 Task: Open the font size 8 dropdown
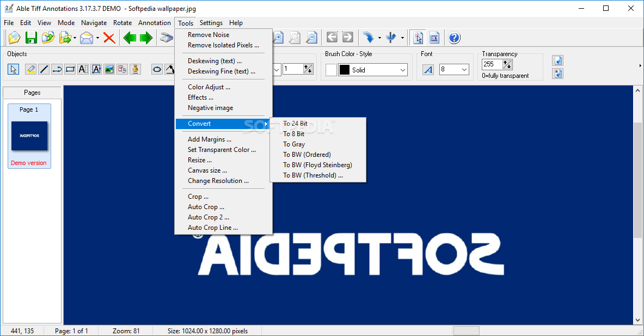pyautogui.click(x=464, y=70)
